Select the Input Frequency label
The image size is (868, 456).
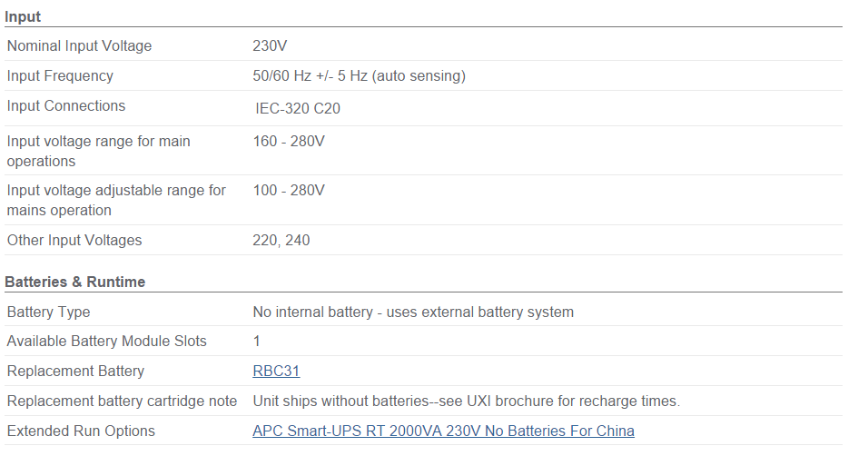pyautogui.click(x=60, y=75)
